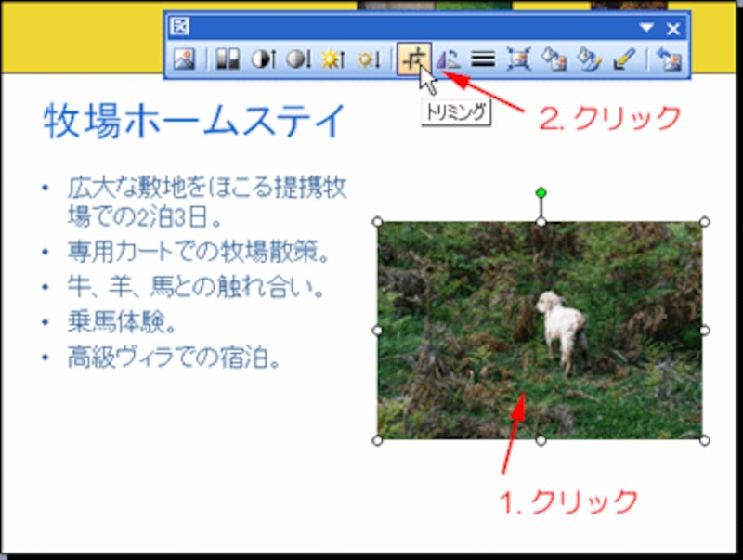Open the Format Picture dialog icon
This screenshot has width=743, height=560.
[589, 59]
